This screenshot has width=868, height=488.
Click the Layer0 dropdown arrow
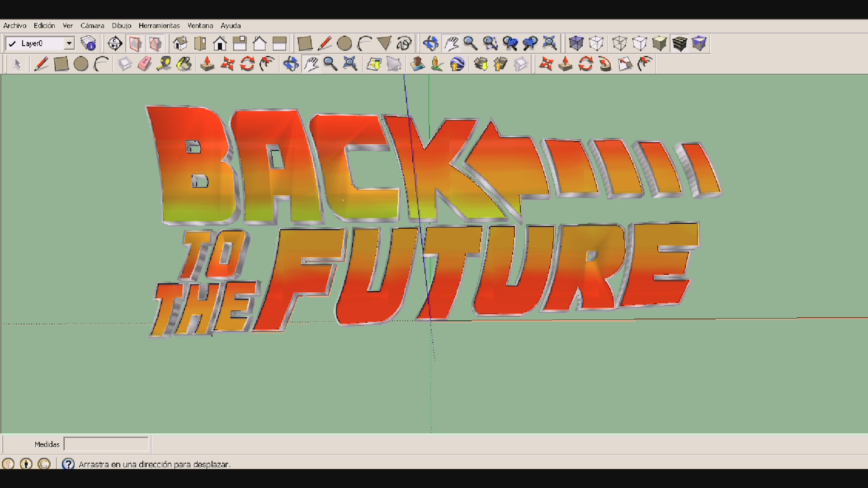tap(69, 43)
